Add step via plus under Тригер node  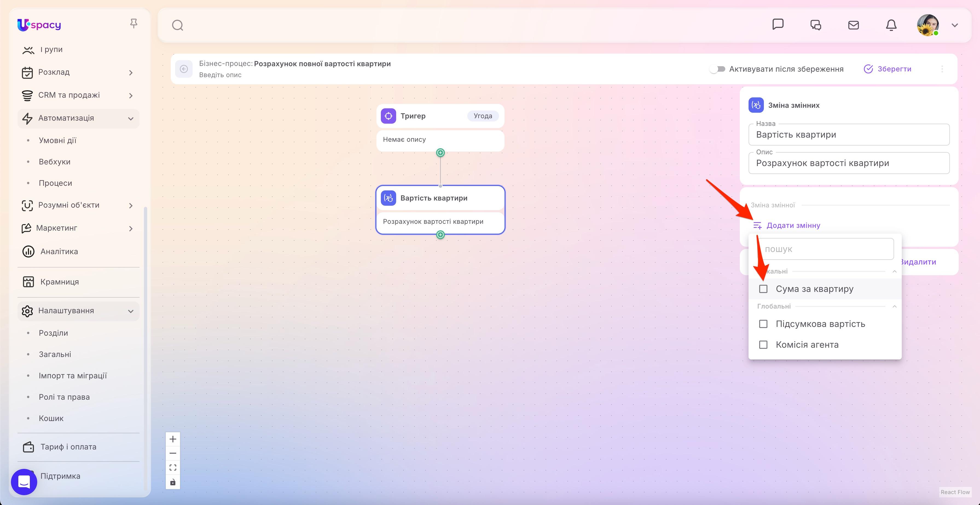click(x=440, y=152)
